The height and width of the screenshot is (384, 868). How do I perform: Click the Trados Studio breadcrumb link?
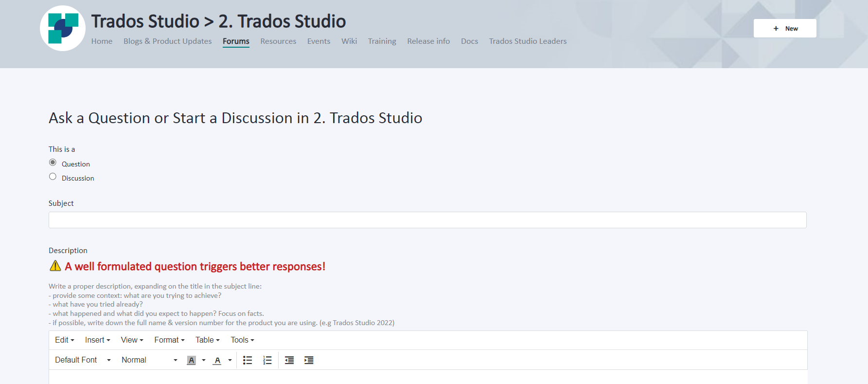coord(145,21)
